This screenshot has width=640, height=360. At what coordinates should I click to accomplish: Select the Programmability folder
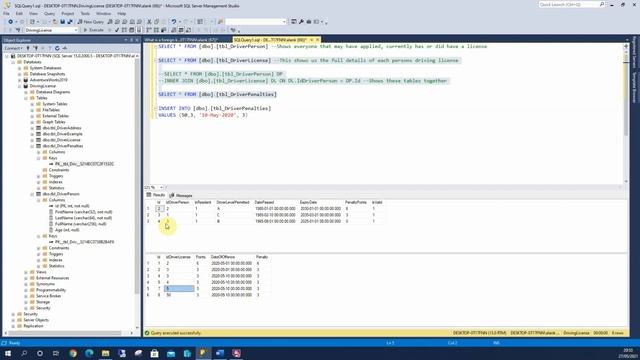51,290
